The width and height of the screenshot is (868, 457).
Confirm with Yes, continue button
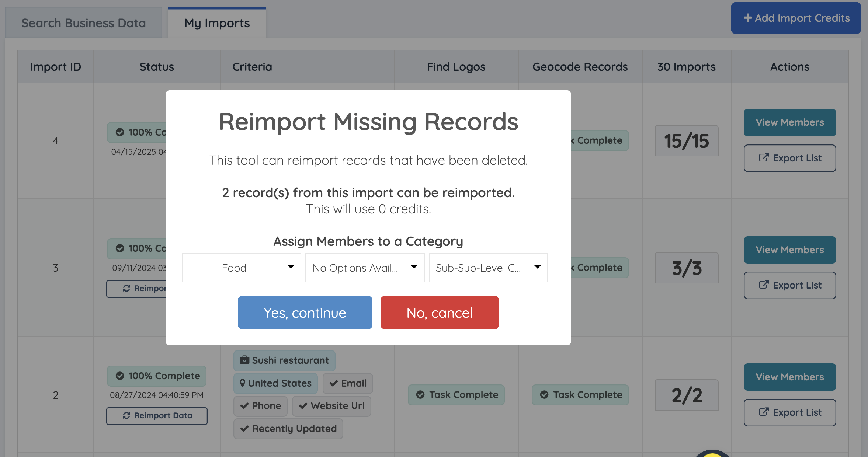[x=305, y=313]
